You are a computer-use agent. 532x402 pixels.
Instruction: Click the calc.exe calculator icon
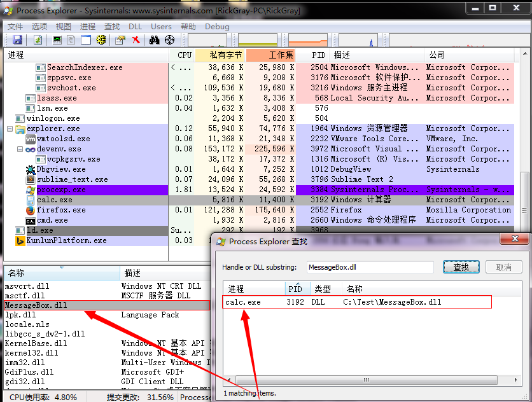[31, 200]
